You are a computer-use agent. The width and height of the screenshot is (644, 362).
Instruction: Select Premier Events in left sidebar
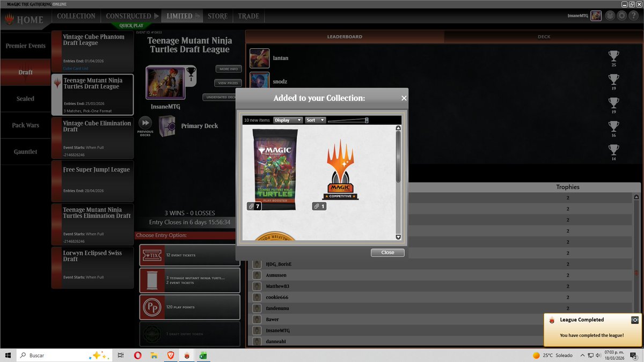pyautogui.click(x=25, y=46)
